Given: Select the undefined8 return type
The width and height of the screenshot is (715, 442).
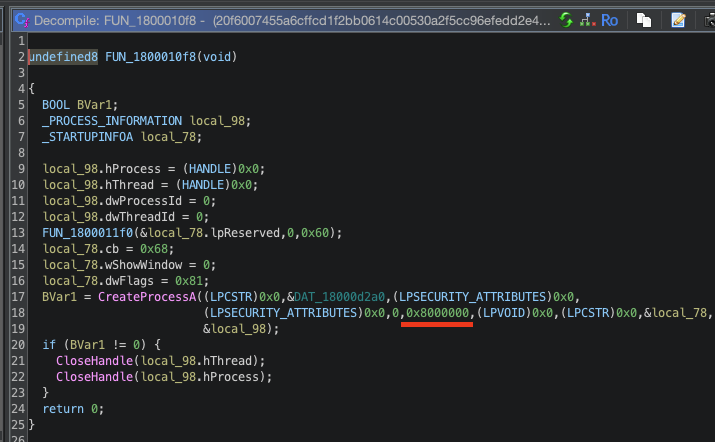Looking at the screenshot, I should click(x=63, y=57).
